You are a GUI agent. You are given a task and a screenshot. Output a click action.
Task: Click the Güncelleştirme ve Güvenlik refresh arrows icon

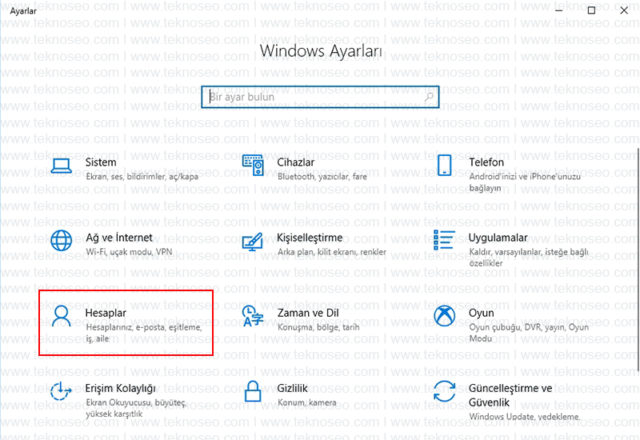click(x=444, y=391)
